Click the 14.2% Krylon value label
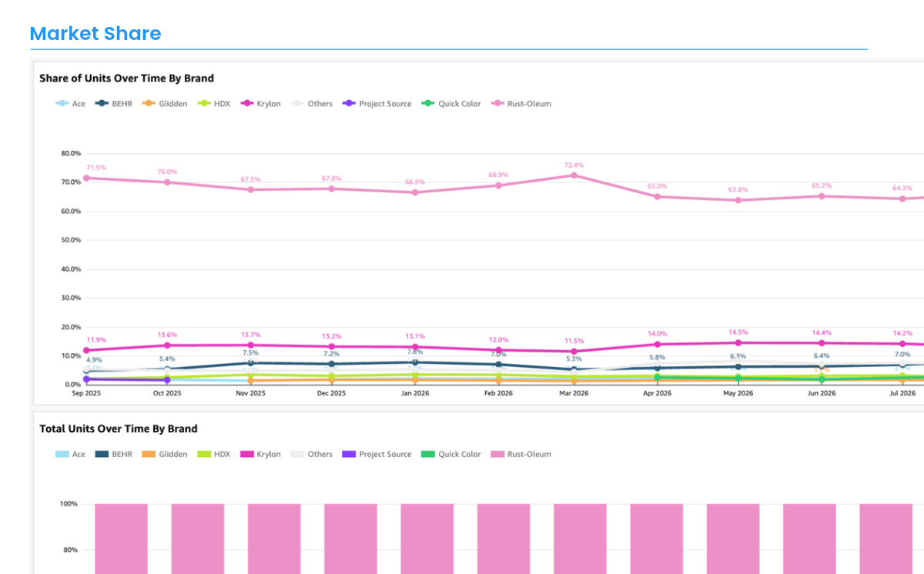 click(x=902, y=333)
